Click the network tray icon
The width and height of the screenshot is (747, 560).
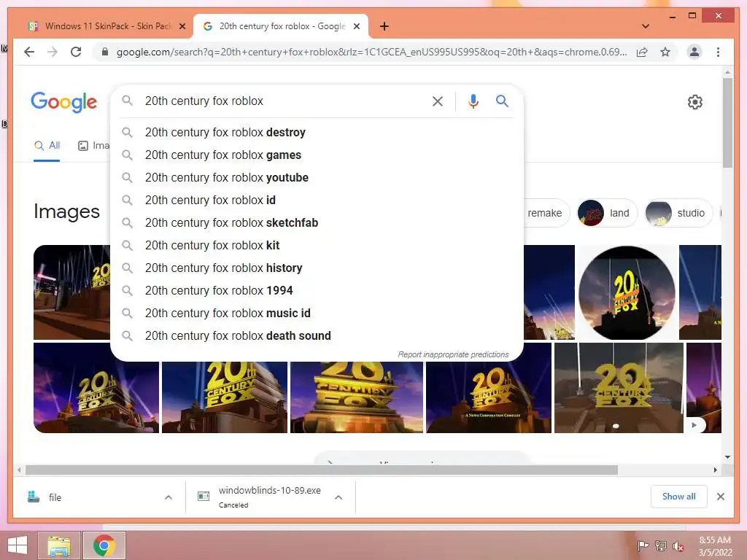pyautogui.click(x=661, y=546)
